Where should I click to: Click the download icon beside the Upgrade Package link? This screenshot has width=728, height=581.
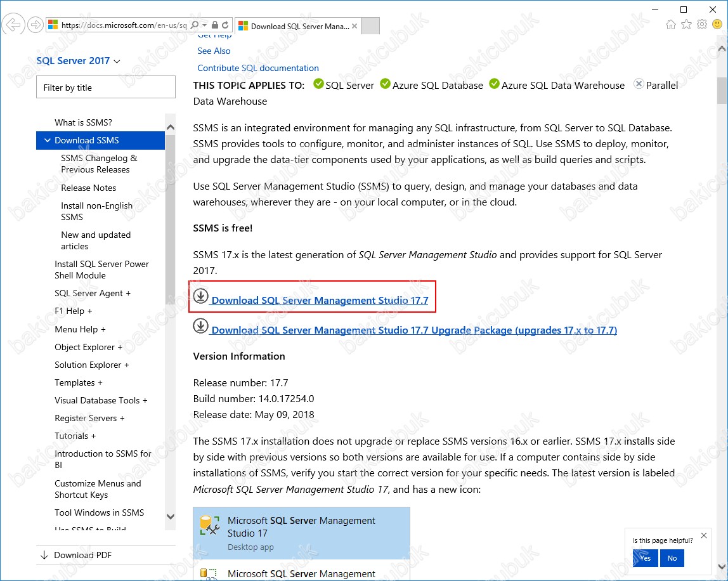(x=200, y=325)
